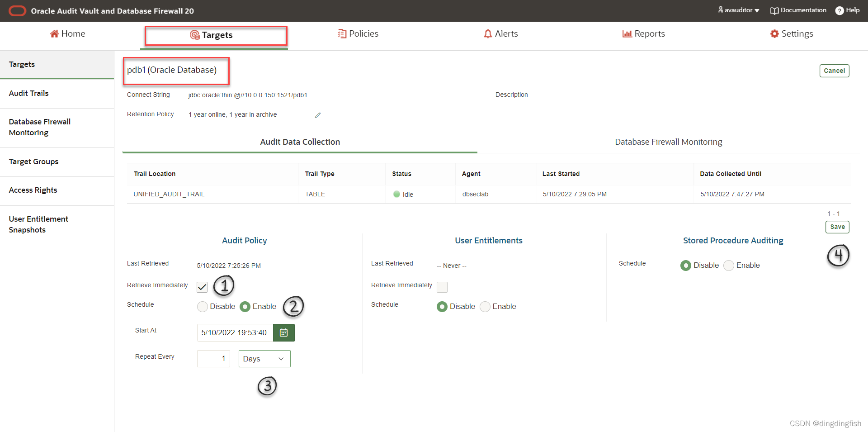Click the Documentation book icon
The image size is (868, 432).
pyautogui.click(x=774, y=10)
